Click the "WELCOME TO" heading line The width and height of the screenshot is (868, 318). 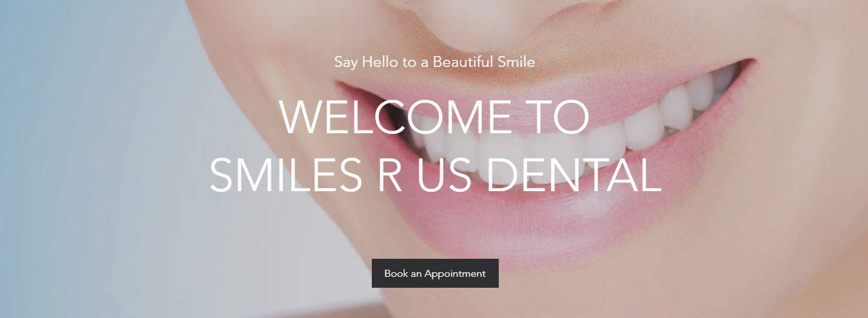[435, 117]
